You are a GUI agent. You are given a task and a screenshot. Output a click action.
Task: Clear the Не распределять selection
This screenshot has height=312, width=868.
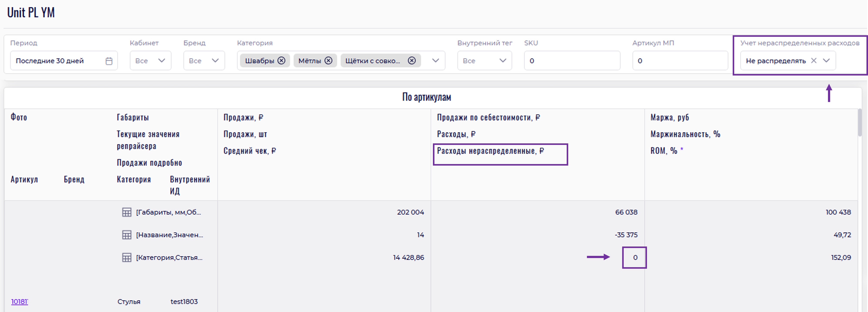(x=813, y=61)
